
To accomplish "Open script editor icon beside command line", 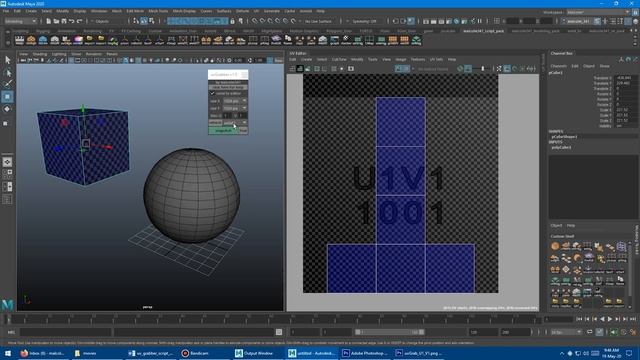I will point(279,332).
